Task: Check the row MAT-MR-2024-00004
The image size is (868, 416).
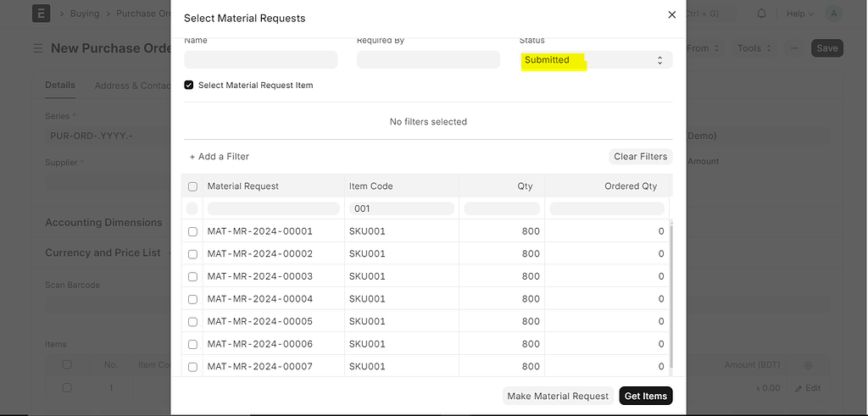Action: [x=192, y=299]
